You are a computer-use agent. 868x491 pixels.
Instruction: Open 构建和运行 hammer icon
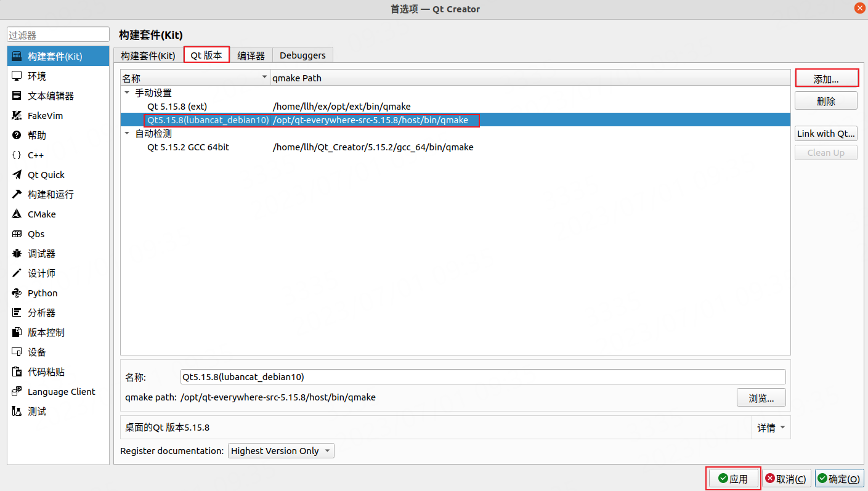(x=17, y=195)
